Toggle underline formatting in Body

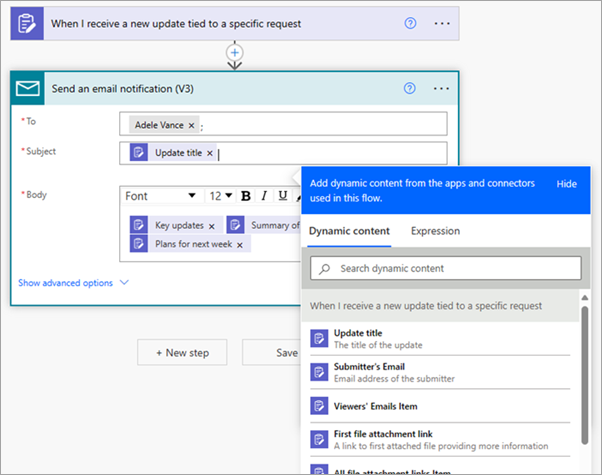(283, 196)
